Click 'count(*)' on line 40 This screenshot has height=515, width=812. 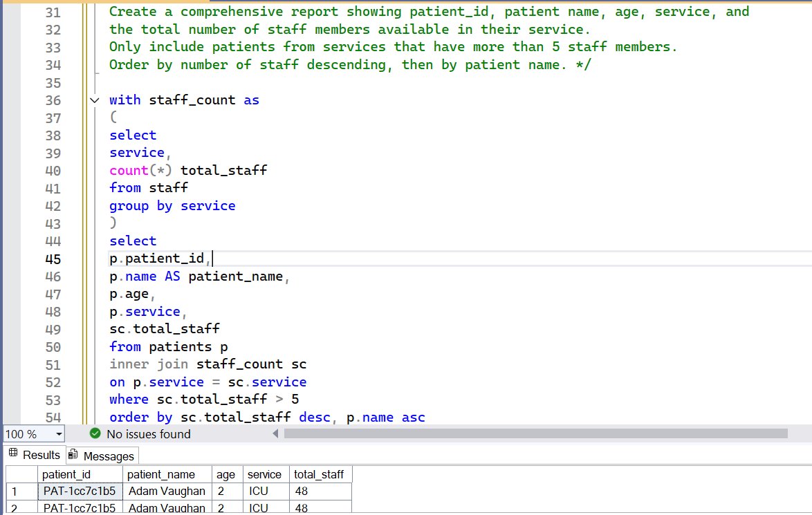point(140,170)
